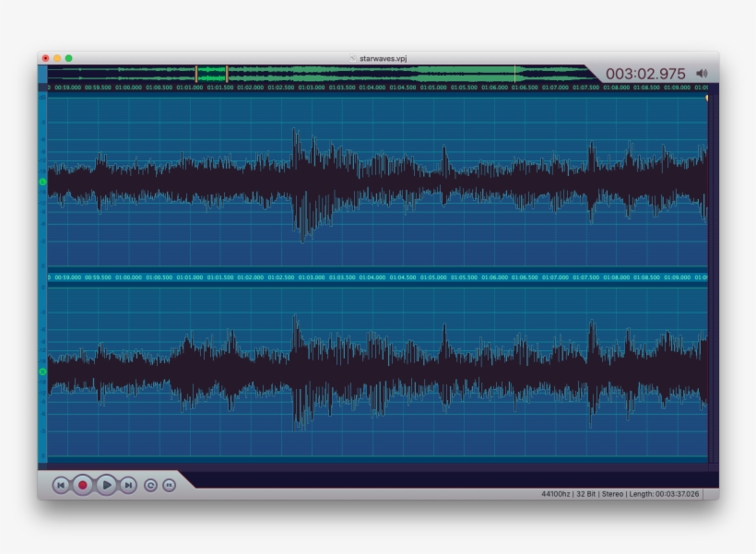Click the Length: 00:03:37.026 status text
The width and height of the screenshot is (756, 554).
664,494
